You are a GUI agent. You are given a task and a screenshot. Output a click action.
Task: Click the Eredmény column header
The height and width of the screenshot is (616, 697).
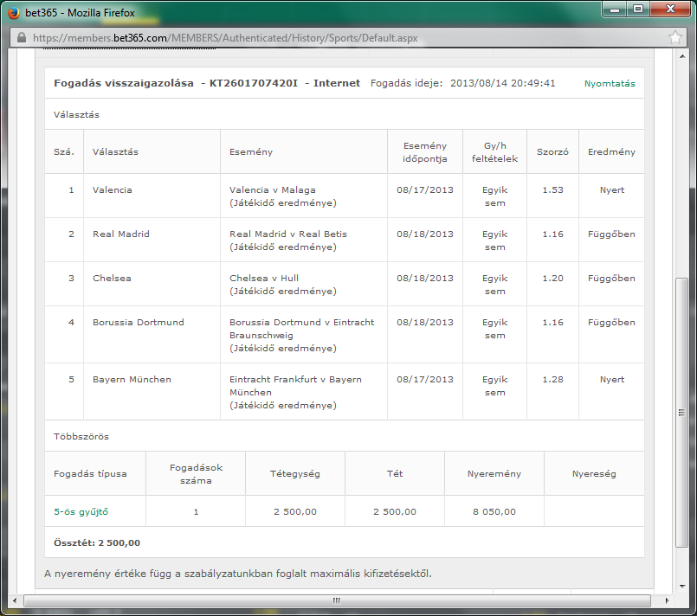[x=611, y=152]
